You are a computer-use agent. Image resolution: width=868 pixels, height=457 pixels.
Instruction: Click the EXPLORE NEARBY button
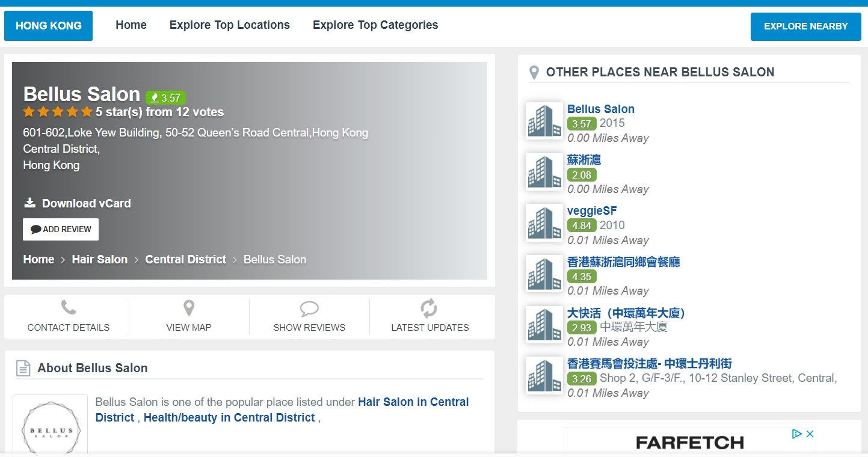point(805,26)
